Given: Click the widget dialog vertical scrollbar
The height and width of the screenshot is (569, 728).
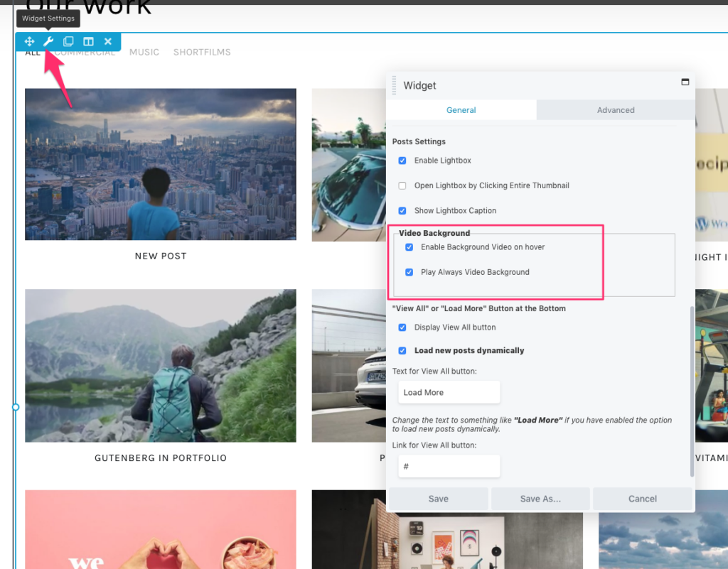Looking at the screenshot, I should (692, 391).
